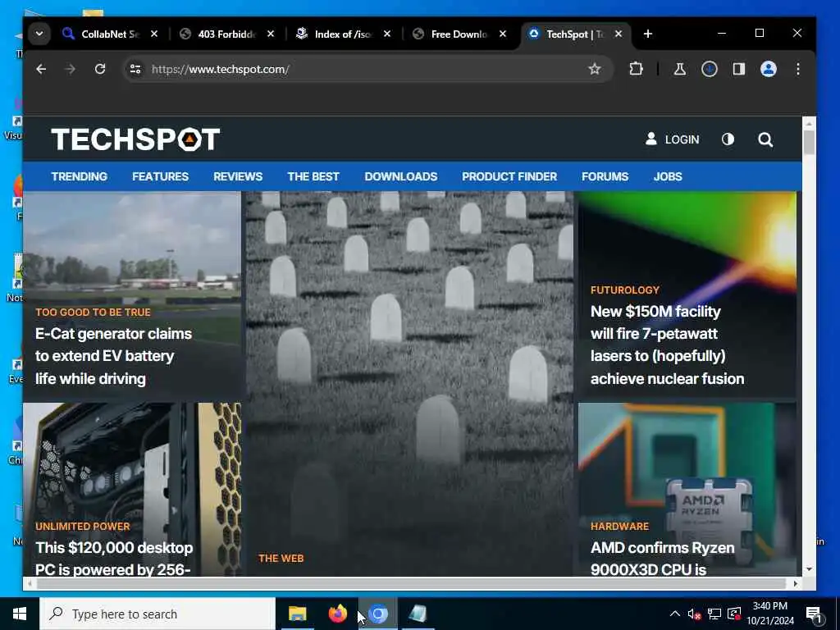The width and height of the screenshot is (840, 630).
Task: Open the LOGIN link
Action: (673, 139)
